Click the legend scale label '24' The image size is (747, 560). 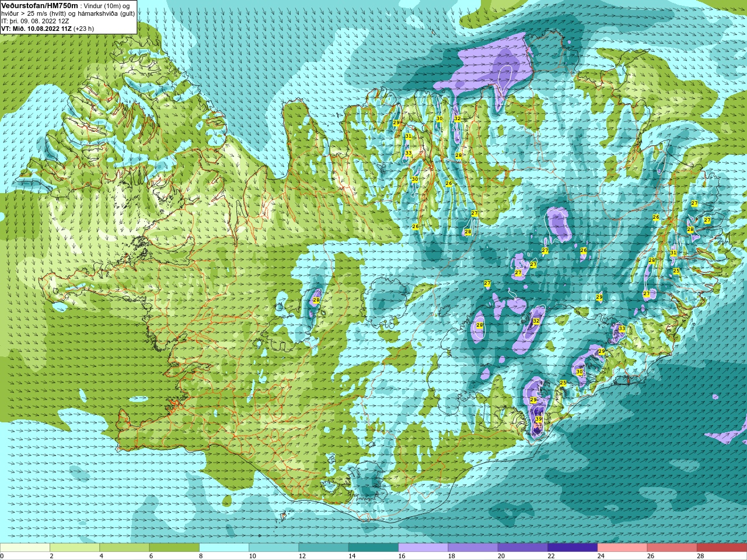[601, 556]
